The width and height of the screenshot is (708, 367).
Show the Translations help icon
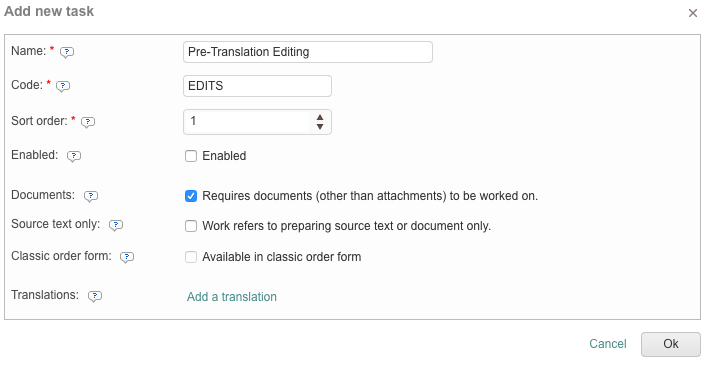pos(95,296)
